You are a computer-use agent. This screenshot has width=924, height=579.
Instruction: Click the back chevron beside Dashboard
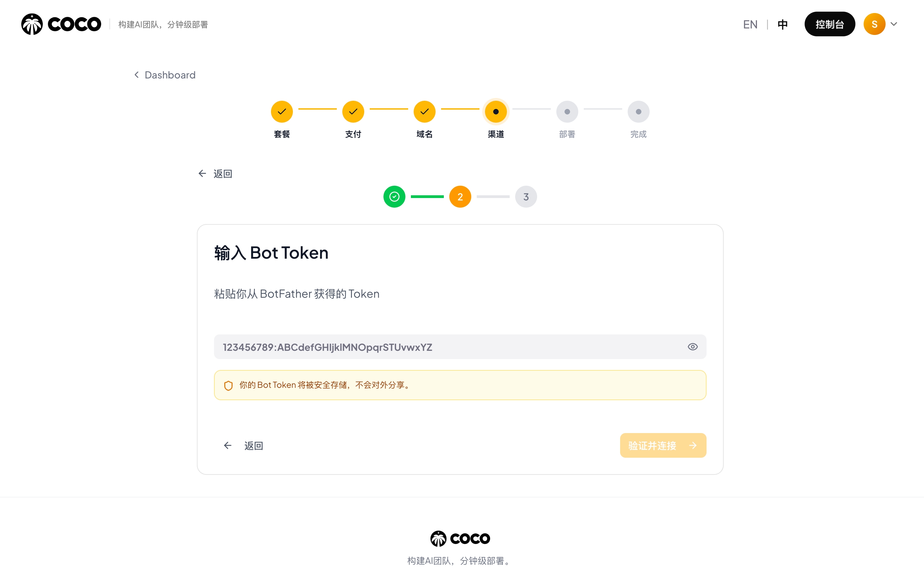click(x=136, y=74)
